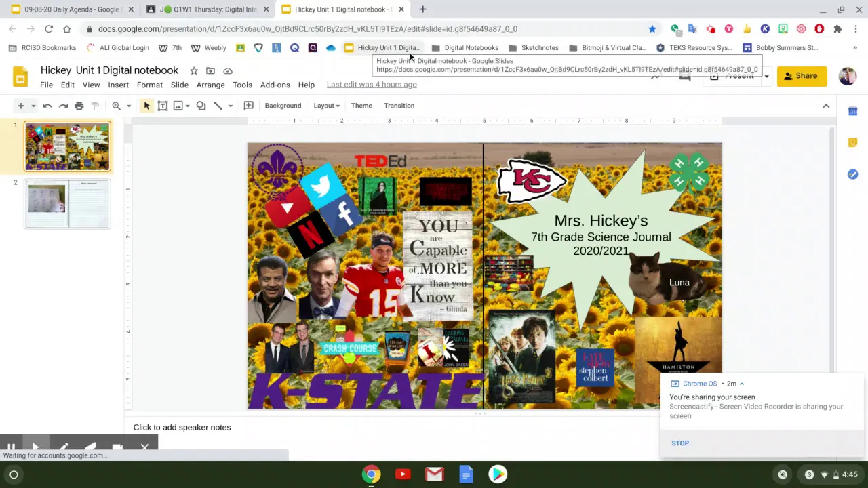Viewport: 868px width, 488px height.
Task: Open the Google account avatar
Action: point(848,76)
